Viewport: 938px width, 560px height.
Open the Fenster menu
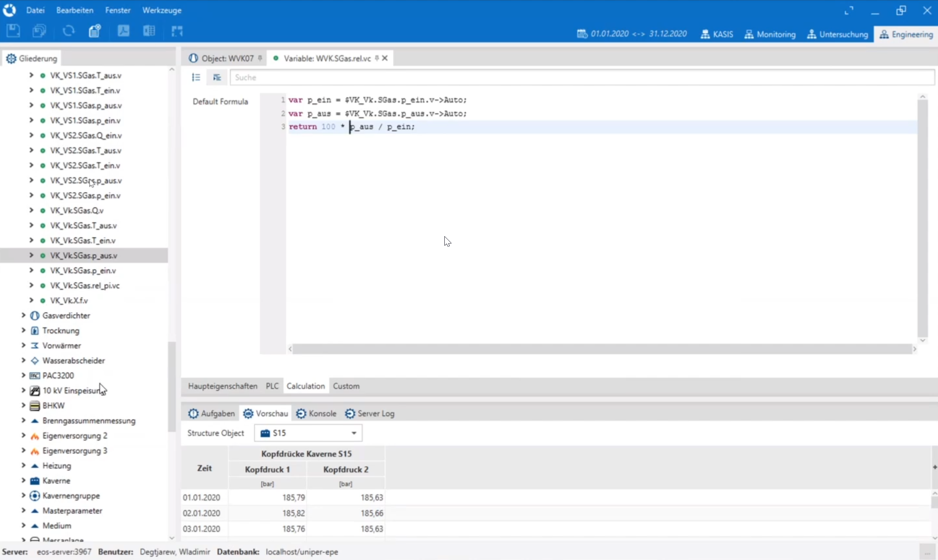[x=118, y=11]
